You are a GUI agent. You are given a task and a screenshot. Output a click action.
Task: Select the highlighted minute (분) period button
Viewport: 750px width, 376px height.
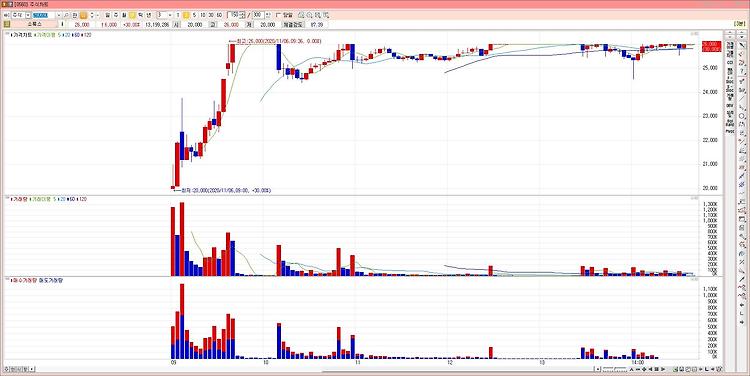132,15
